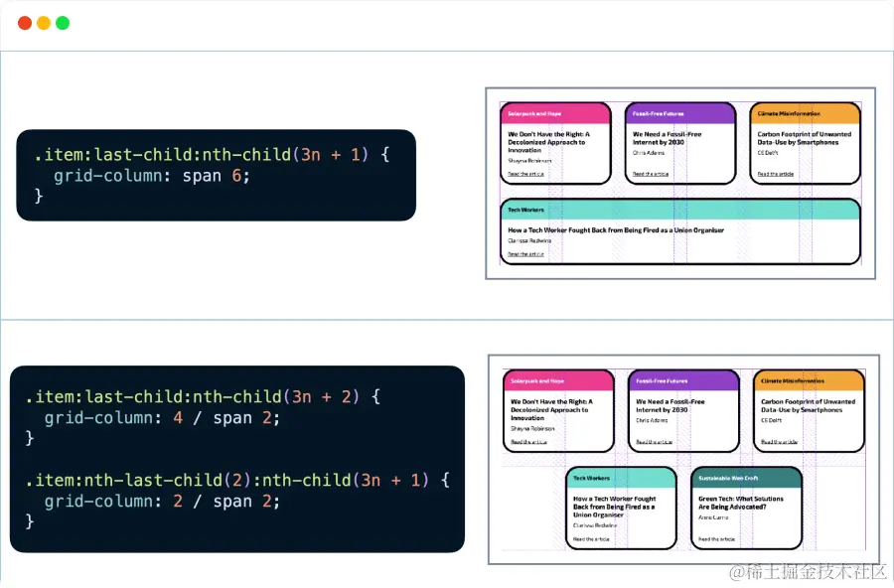Click purple 'Fossil-Free Futures' header in span-6 example

coord(680,113)
